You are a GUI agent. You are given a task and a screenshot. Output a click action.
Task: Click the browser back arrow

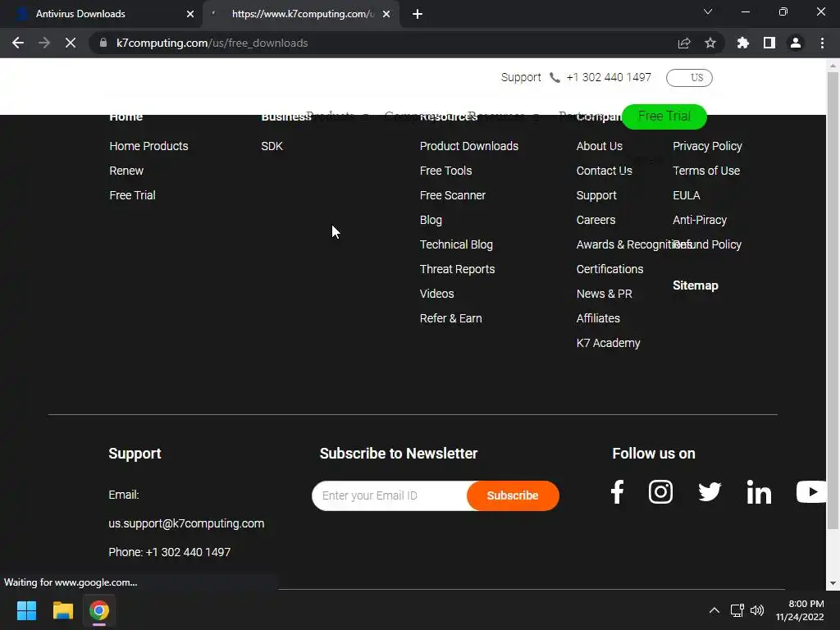point(18,43)
